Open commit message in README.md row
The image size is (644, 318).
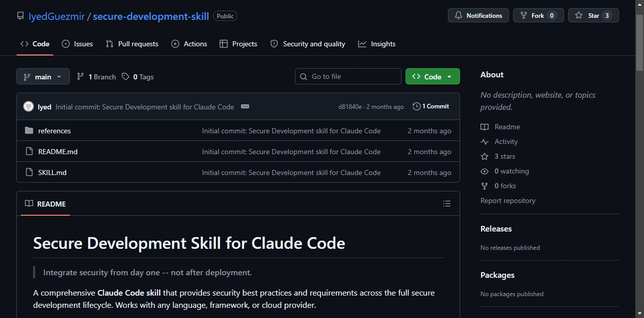coord(291,152)
